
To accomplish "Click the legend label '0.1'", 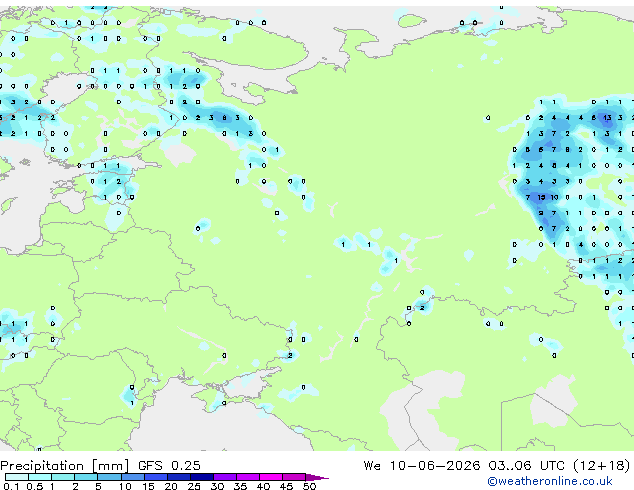I will [x=11, y=486].
